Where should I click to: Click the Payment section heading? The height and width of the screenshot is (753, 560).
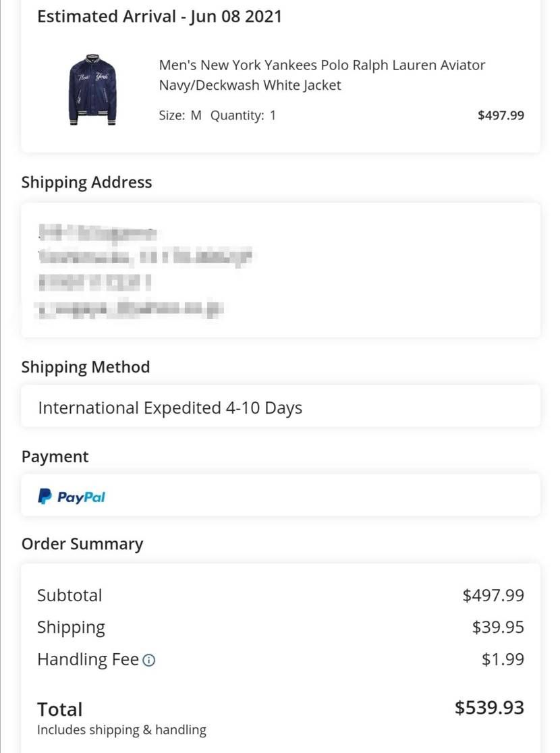click(x=55, y=457)
